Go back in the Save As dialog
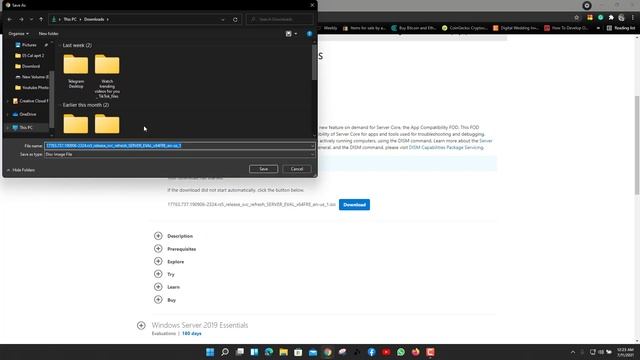The height and width of the screenshot is (360, 640). point(10,19)
